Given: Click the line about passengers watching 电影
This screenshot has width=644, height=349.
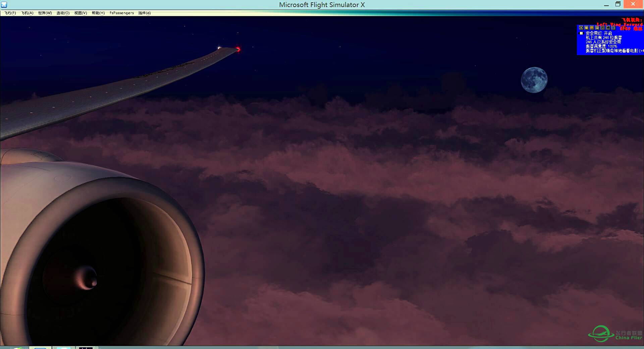Looking at the screenshot, I should (x=614, y=51).
